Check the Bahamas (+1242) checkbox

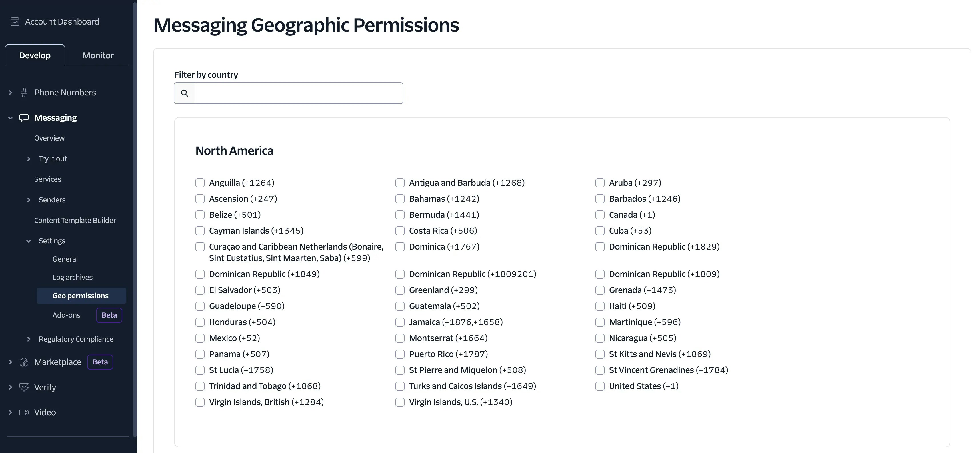coord(400,199)
